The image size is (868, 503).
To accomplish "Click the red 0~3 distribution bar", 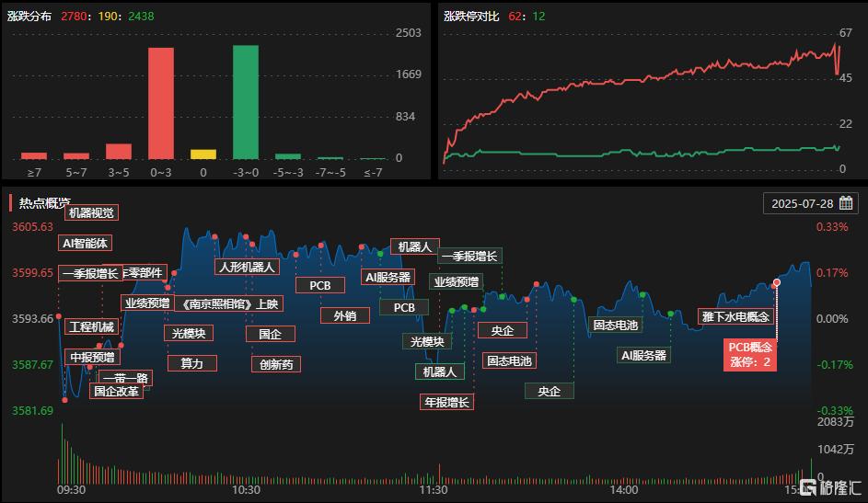I will (x=160, y=103).
